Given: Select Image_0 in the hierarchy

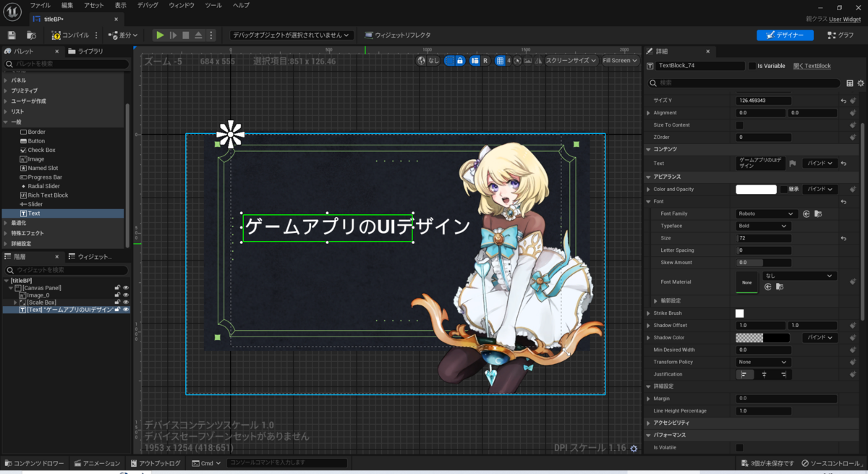Looking at the screenshot, I should point(38,295).
